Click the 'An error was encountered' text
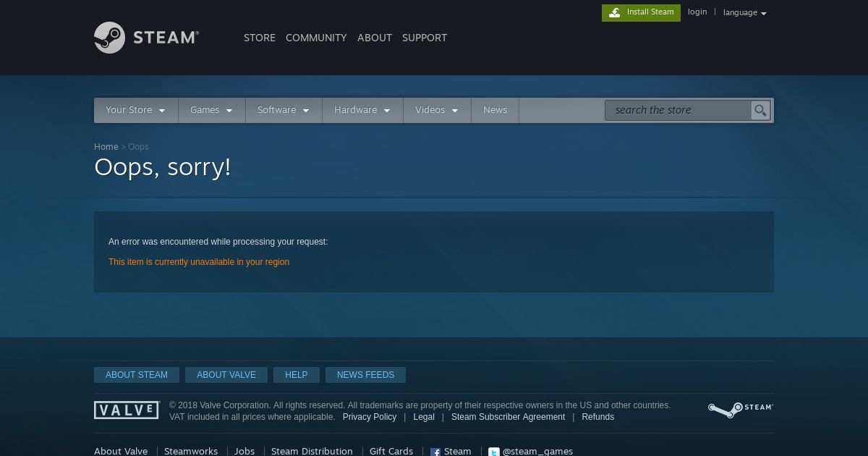This screenshot has height=456, width=868. [218, 242]
